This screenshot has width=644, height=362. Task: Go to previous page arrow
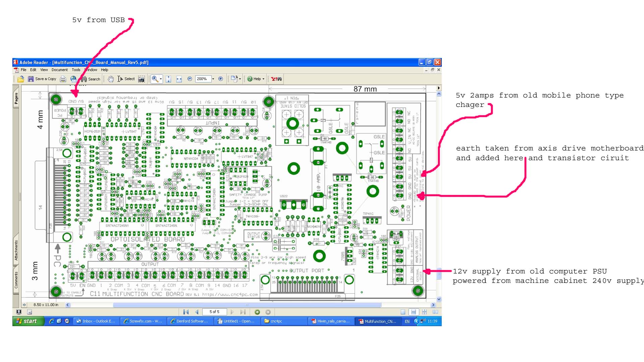click(197, 312)
